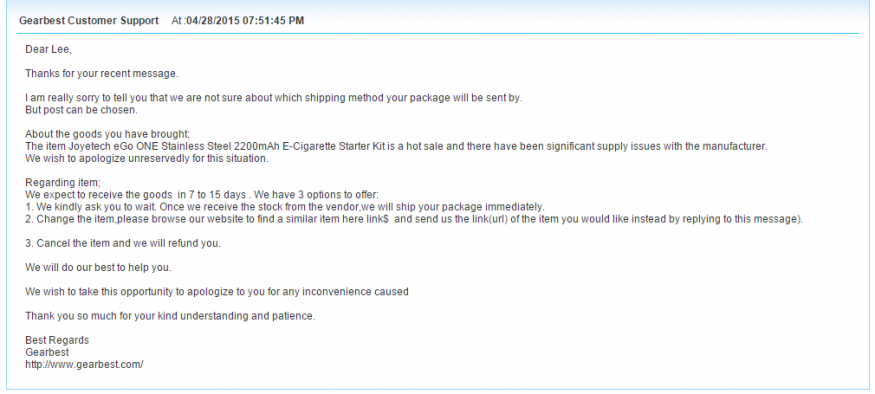Click the sentence about the unsure shipping method
Screen dimensions: 875x394
273,98
